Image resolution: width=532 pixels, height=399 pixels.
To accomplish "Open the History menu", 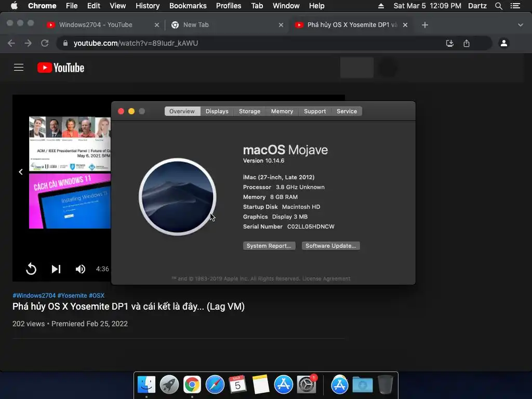I will (x=148, y=6).
